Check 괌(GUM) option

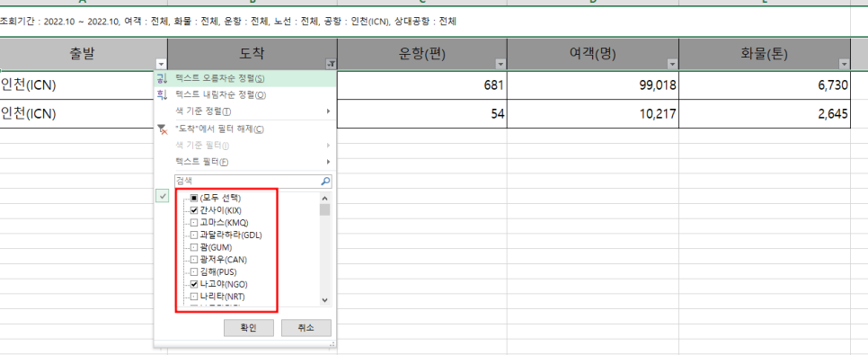[x=194, y=247]
